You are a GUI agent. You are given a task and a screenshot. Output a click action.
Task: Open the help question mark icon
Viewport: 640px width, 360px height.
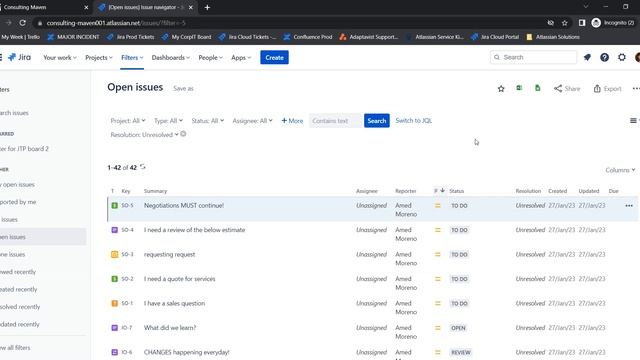[604, 58]
